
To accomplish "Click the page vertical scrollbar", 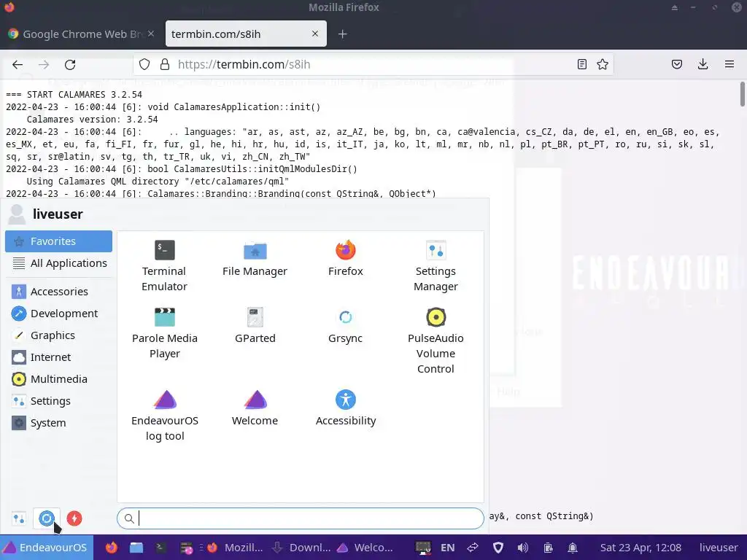I will (x=742, y=94).
